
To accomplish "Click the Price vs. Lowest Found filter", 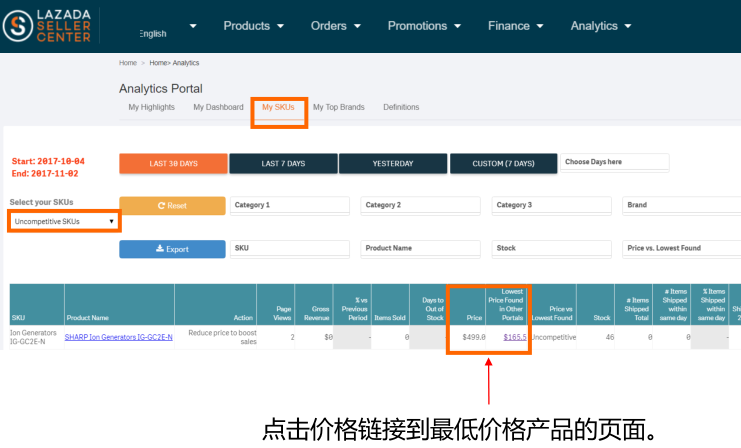I will [681, 249].
